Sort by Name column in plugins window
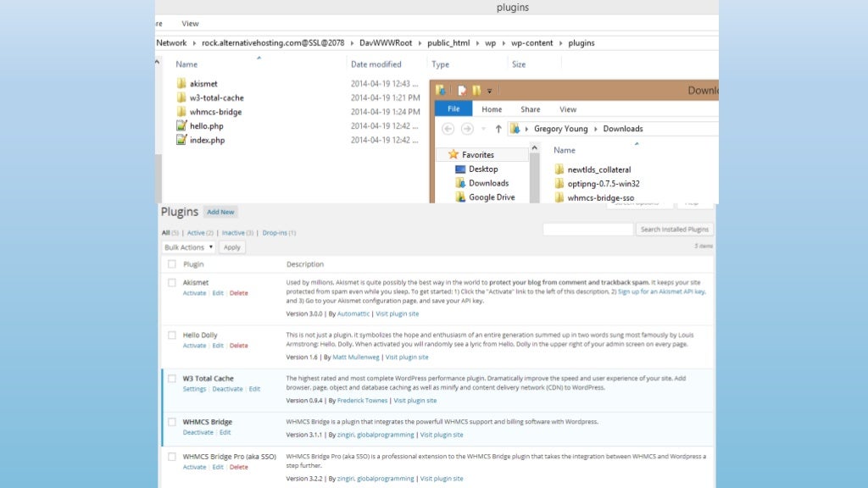This screenshot has height=488, width=868. pos(186,64)
